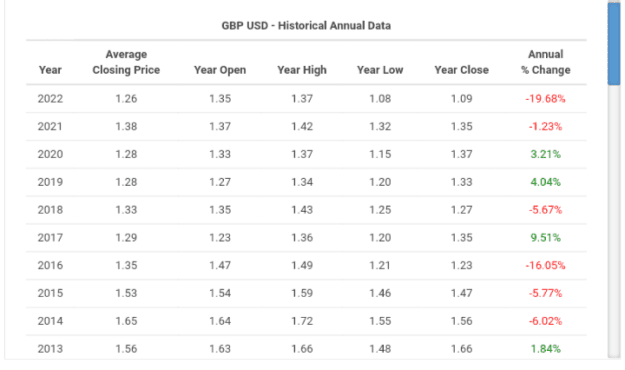Select the 2021 row year cell
The width and height of the screenshot is (625, 370).
50,126
